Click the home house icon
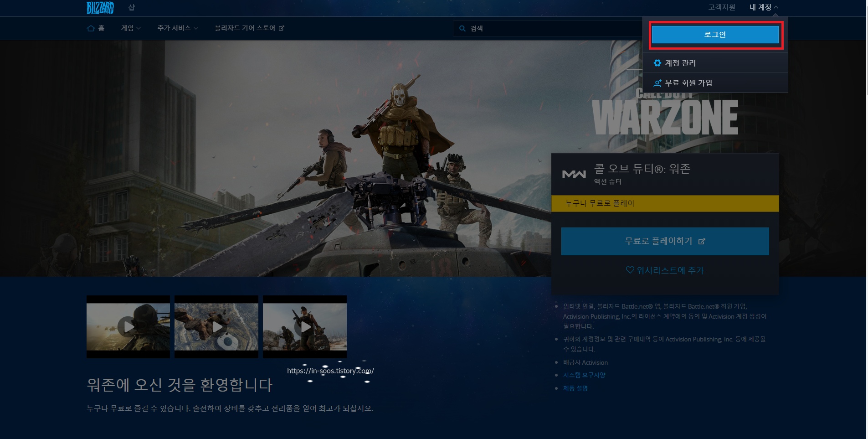The image size is (868, 439). [x=91, y=28]
